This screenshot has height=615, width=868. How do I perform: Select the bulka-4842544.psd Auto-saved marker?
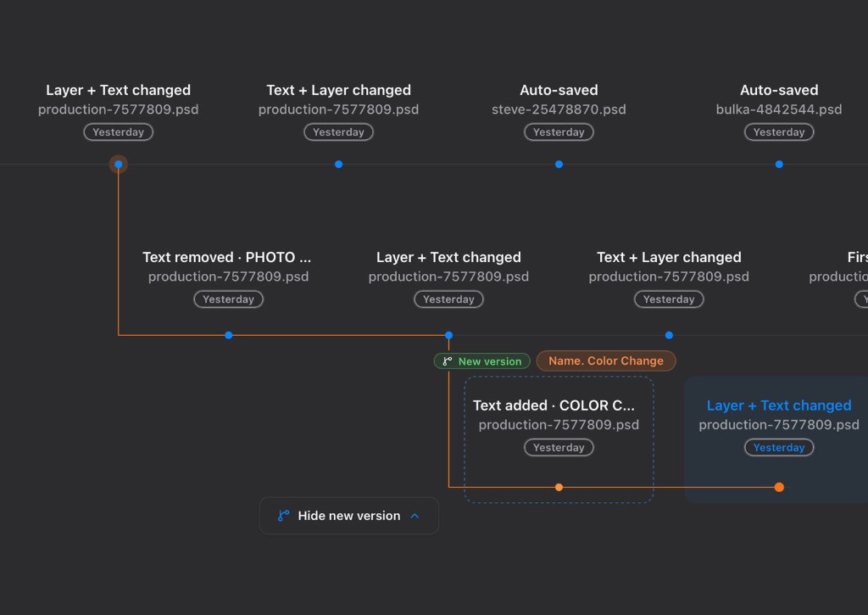[779, 164]
